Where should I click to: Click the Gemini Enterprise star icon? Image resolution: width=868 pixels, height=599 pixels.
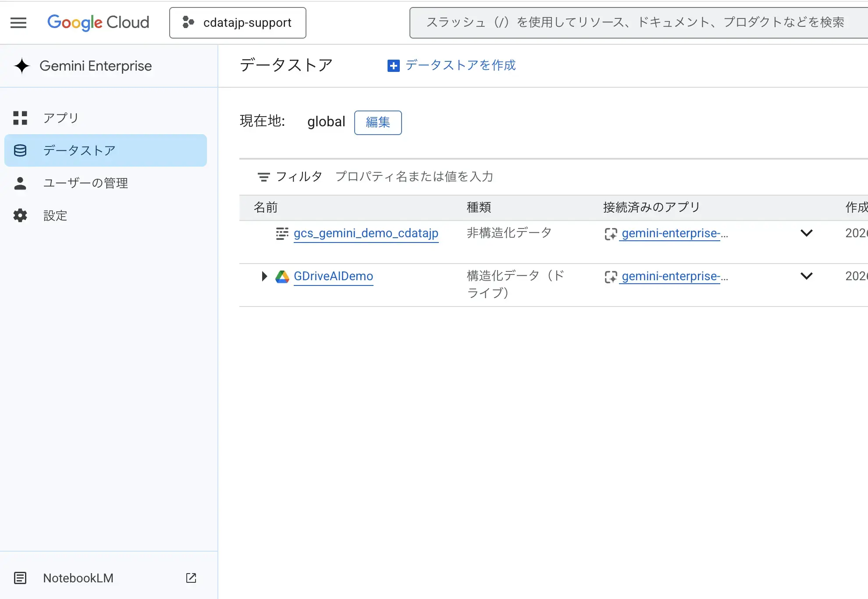(x=22, y=66)
